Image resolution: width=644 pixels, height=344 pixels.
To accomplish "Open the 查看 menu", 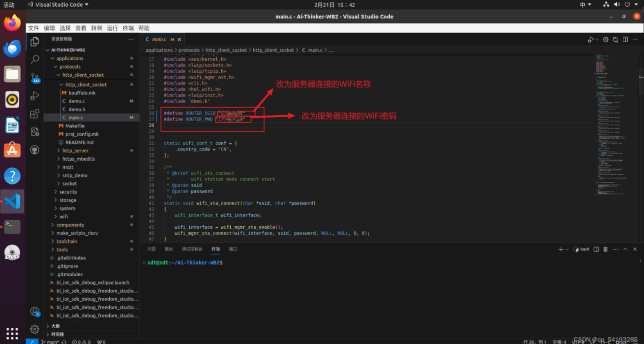I will tap(81, 28).
